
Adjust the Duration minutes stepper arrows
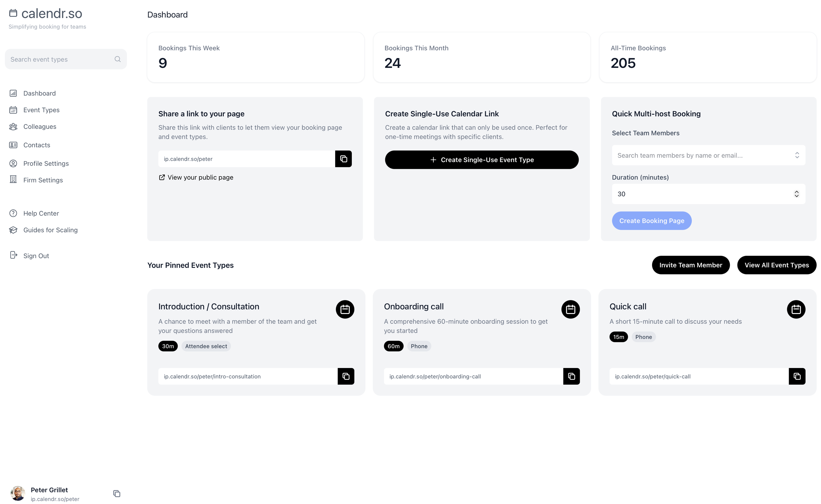pyautogui.click(x=796, y=194)
